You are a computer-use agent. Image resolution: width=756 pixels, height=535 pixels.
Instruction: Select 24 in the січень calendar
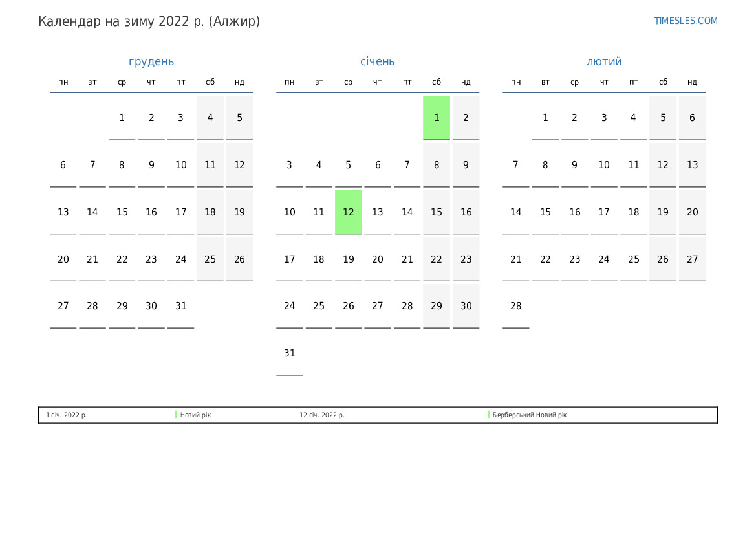click(x=289, y=306)
